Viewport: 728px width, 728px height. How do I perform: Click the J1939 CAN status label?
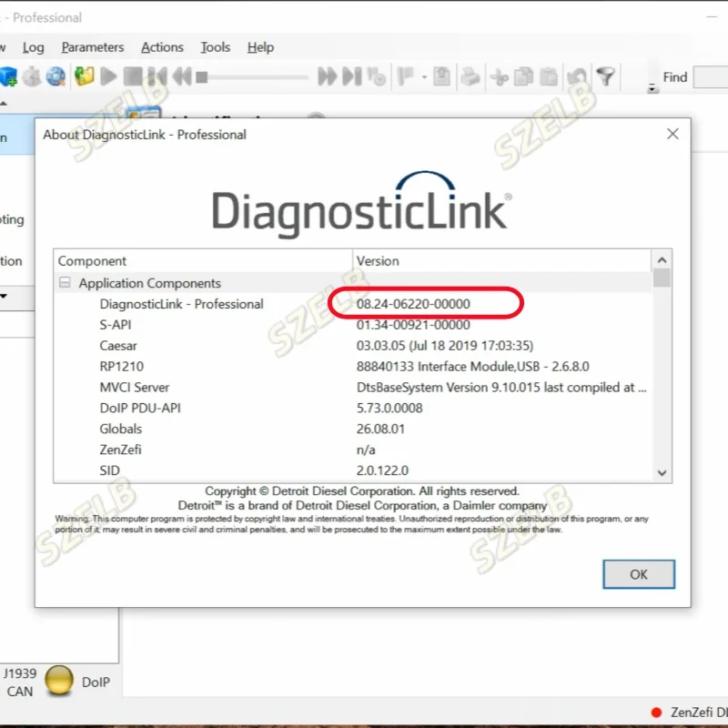(19, 682)
